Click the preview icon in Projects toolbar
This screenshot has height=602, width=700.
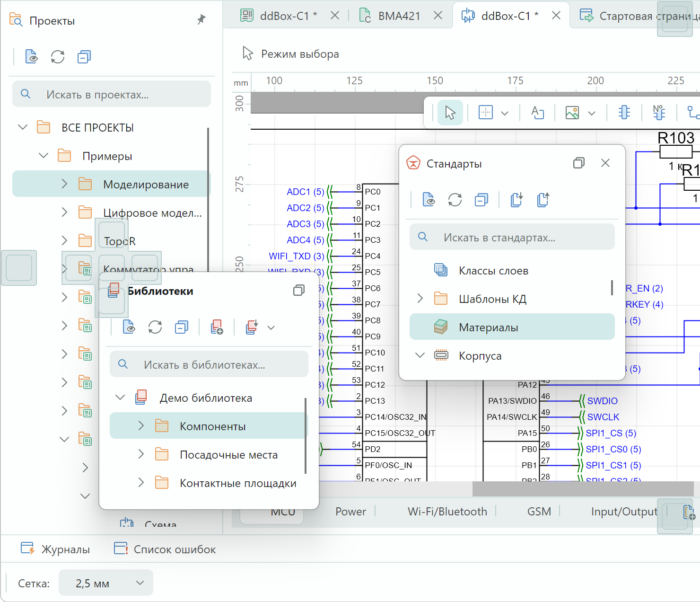click(31, 57)
